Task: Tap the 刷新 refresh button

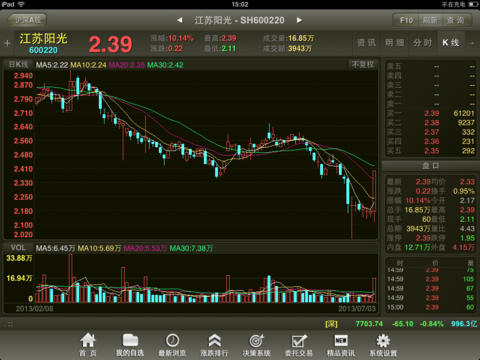Action: (431, 20)
